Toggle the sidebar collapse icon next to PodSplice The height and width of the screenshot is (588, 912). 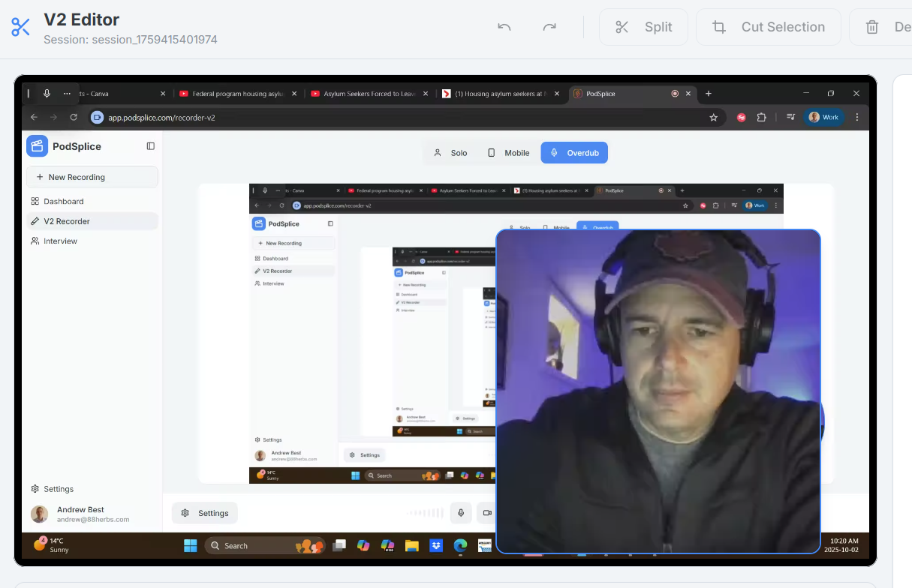tap(150, 145)
